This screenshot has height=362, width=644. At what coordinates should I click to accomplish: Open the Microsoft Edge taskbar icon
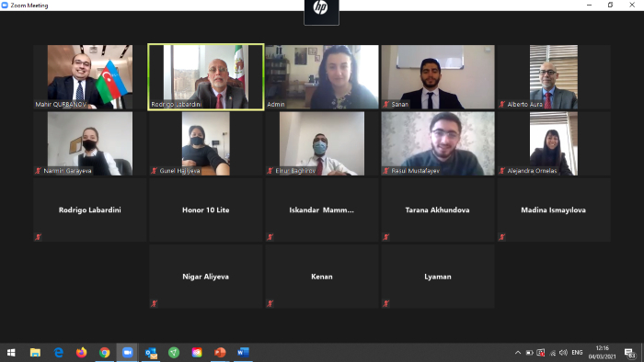59,353
